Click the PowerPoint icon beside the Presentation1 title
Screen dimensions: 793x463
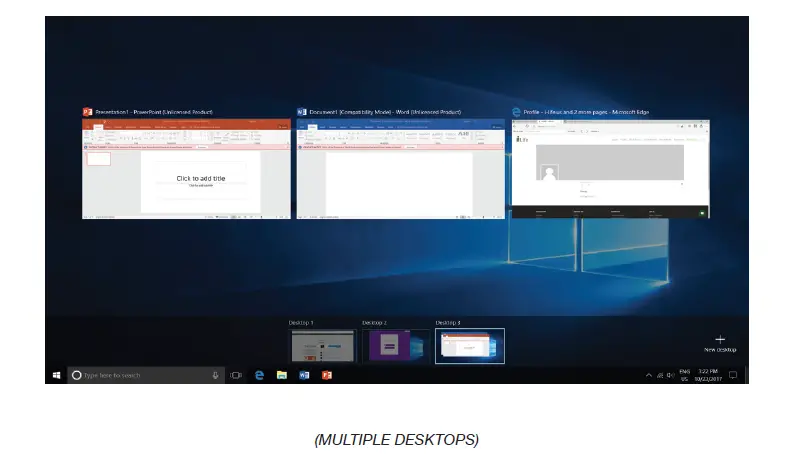pos(87,112)
